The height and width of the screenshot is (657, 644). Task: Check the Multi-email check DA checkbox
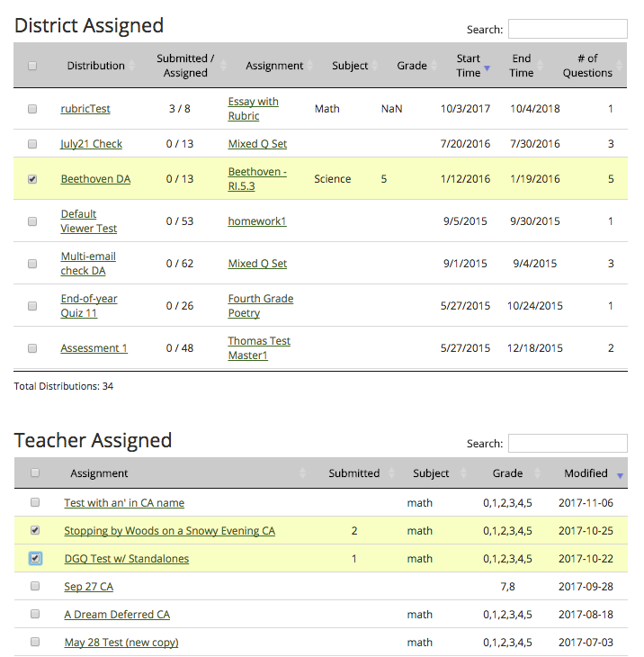[x=32, y=264]
